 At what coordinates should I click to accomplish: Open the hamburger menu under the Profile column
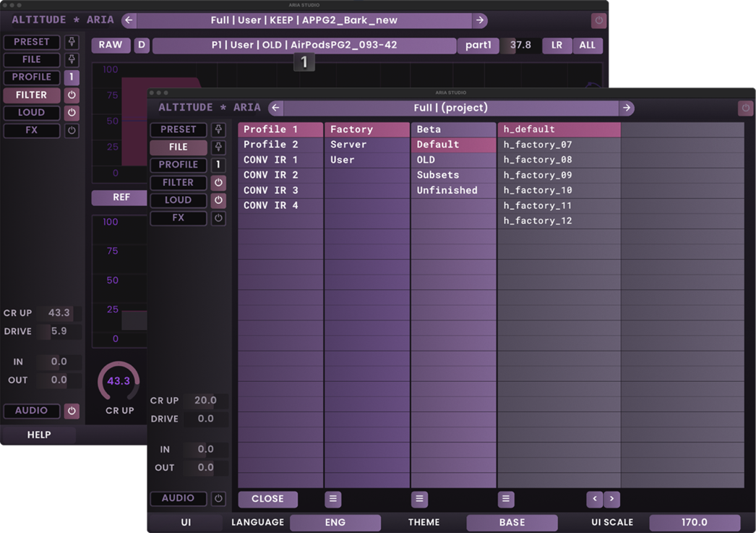click(332, 499)
